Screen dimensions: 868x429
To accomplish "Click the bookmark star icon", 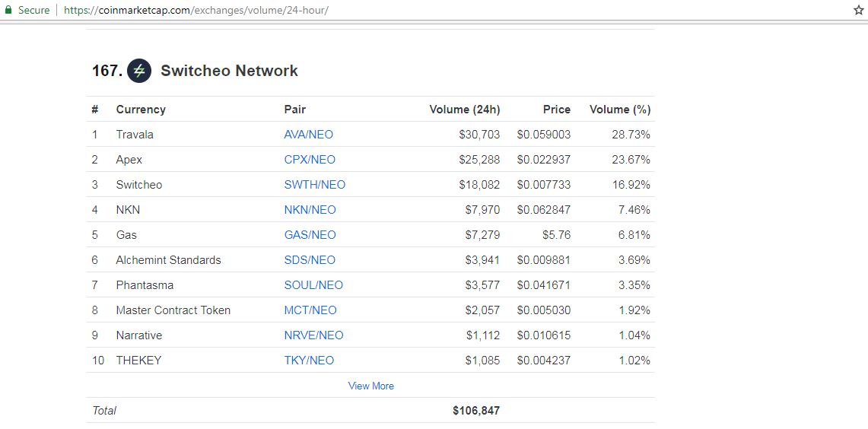I will (x=858, y=10).
